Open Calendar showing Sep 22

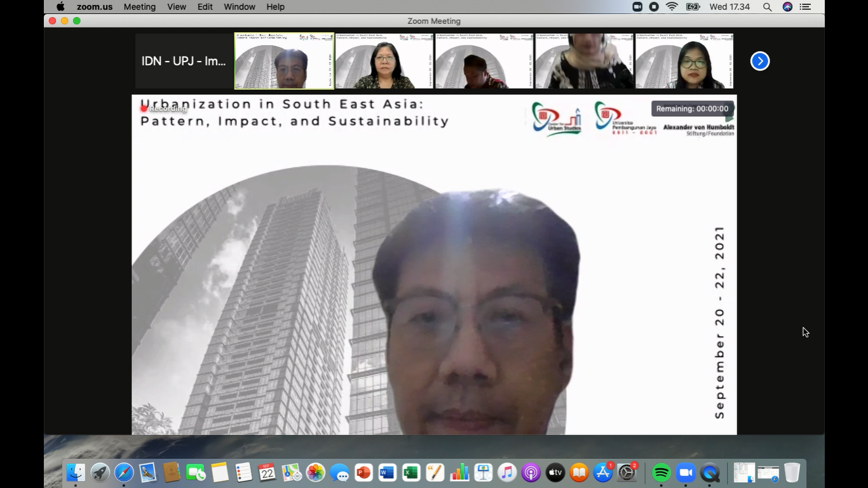coord(268,472)
